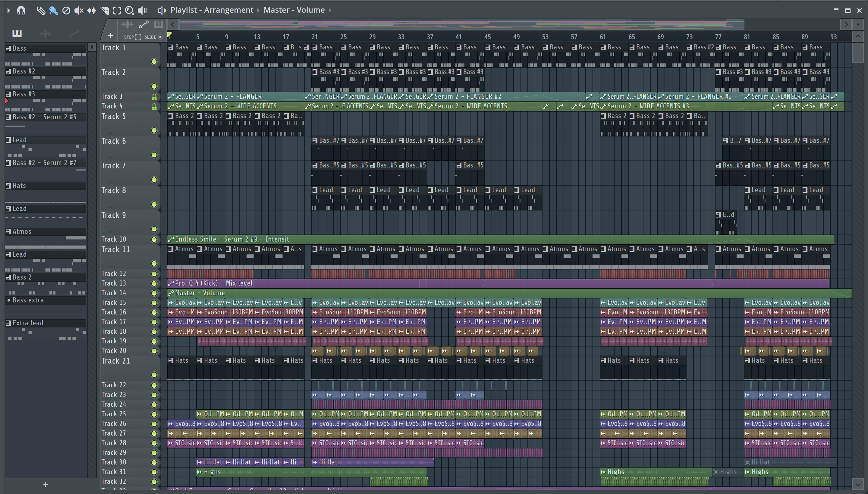Unlock Track 3 via its lock icon
This screenshot has height=494, width=868.
point(154,97)
